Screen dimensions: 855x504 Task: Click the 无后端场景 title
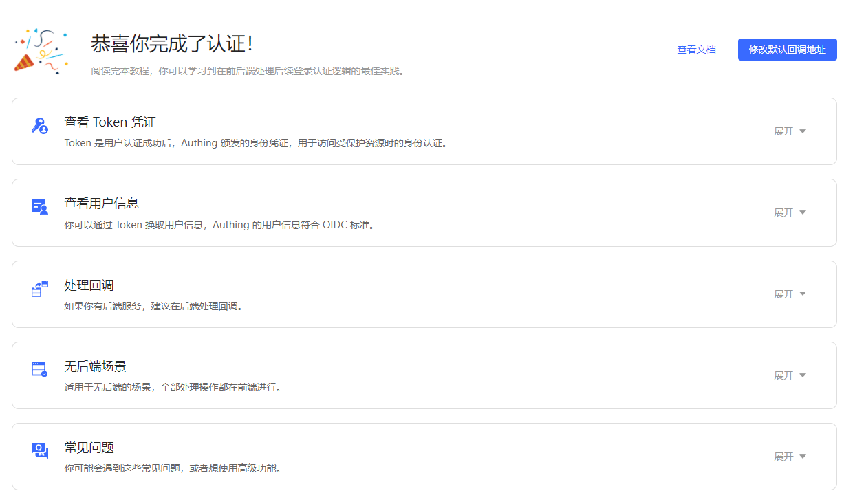point(95,366)
